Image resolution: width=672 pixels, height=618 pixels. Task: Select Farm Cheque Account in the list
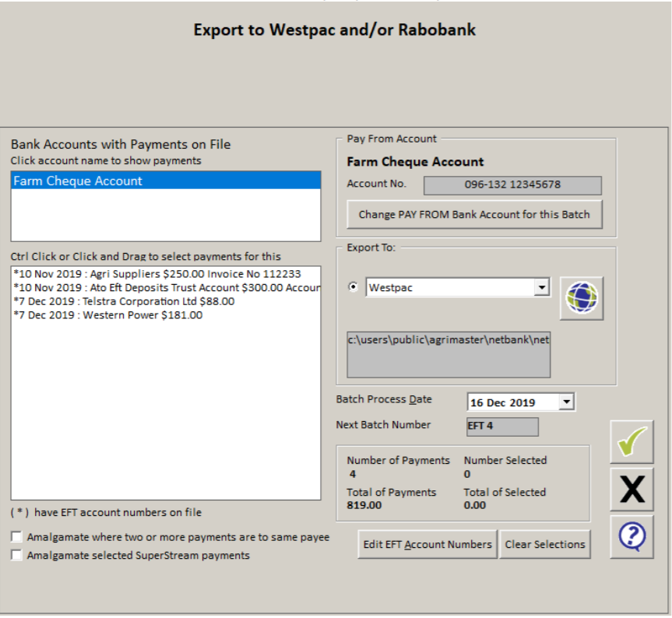(x=166, y=181)
